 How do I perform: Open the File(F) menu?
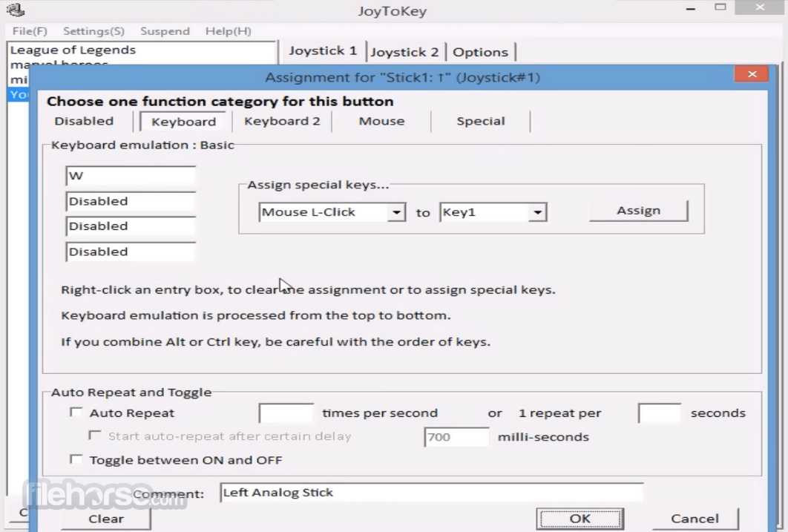[x=30, y=31]
